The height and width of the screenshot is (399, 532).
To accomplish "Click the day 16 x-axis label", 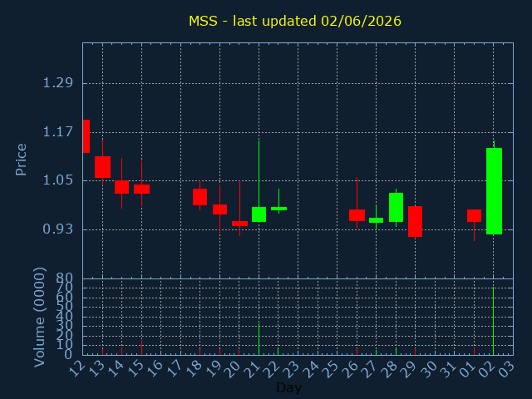I will click(x=155, y=368).
